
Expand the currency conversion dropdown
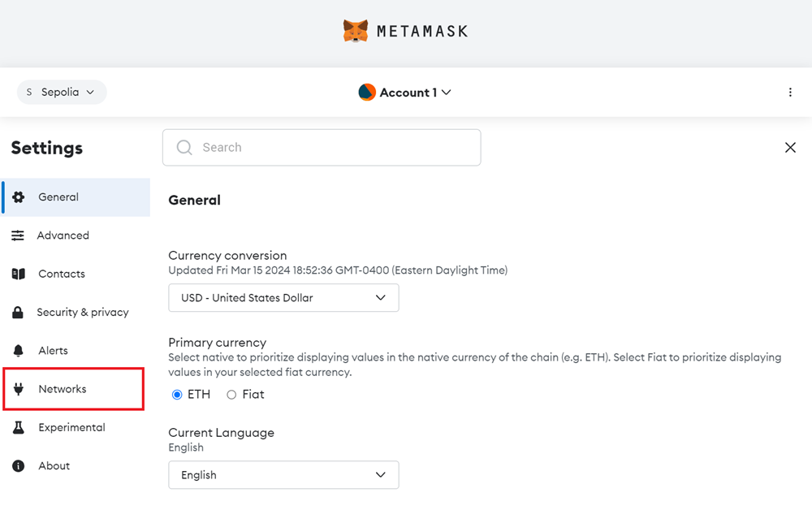click(283, 297)
